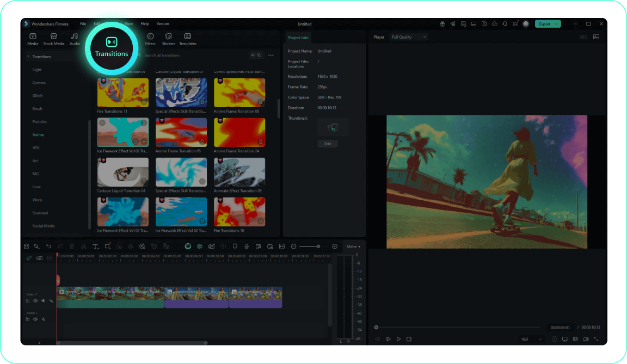Open the Templates tab

[188, 39]
